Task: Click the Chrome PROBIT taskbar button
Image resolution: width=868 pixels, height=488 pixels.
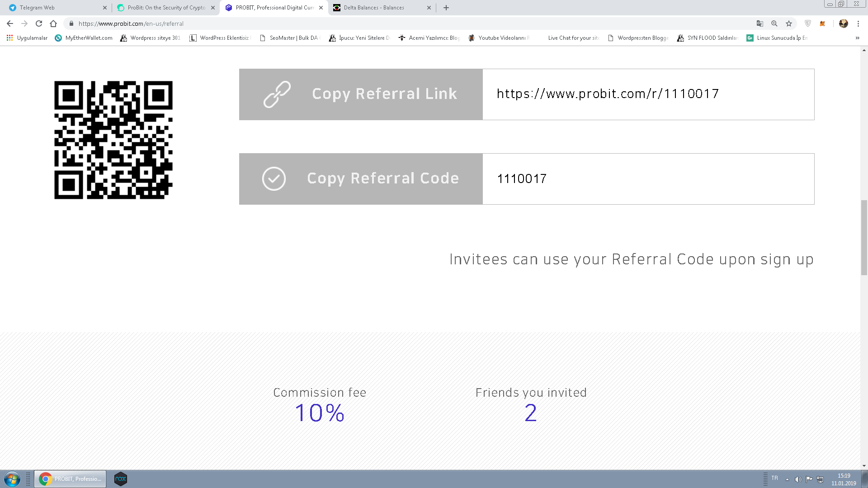Action: coord(70,479)
